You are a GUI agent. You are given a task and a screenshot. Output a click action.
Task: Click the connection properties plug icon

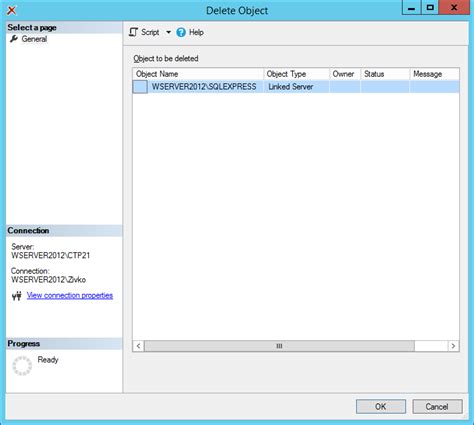click(17, 296)
